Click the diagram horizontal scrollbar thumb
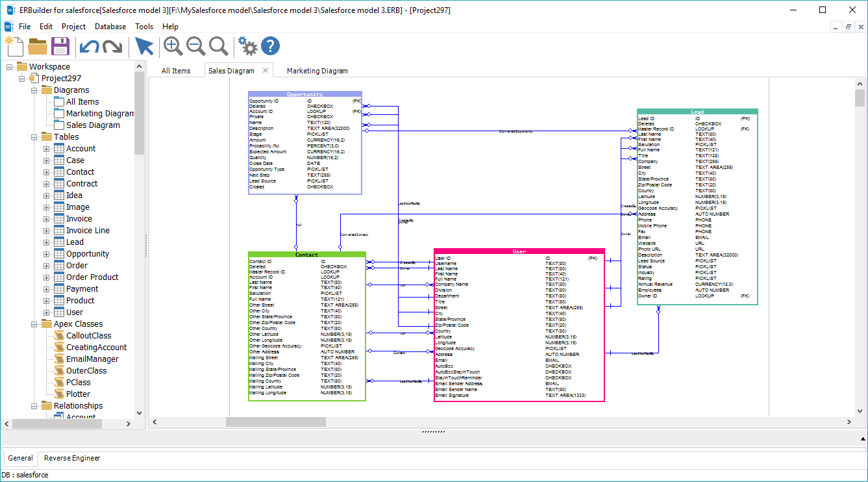This screenshot has height=482, width=868. pyautogui.click(x=276, y=422)
